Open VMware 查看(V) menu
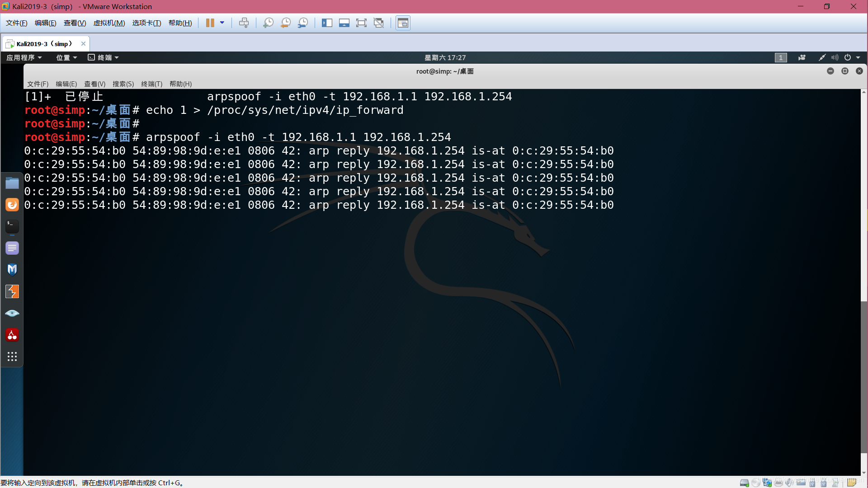Viewport: 868px width, 488px height. coord(75,23)
